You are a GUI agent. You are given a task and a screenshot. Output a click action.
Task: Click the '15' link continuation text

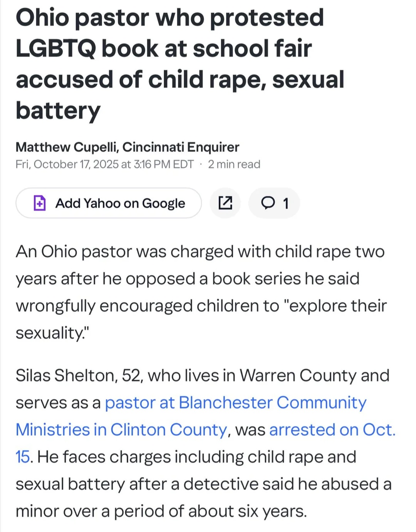click(22, 457)
